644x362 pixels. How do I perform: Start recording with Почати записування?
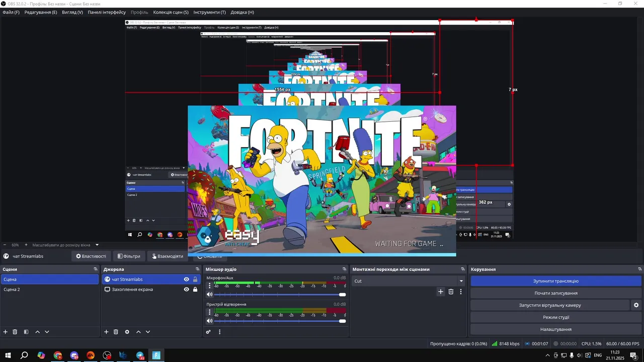click(x=556, y=293)
